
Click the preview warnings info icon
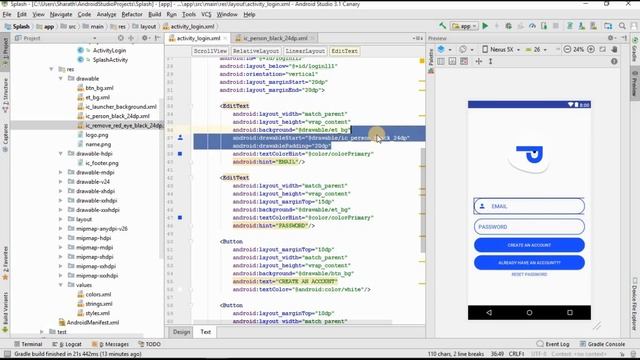tap(614, 61)
